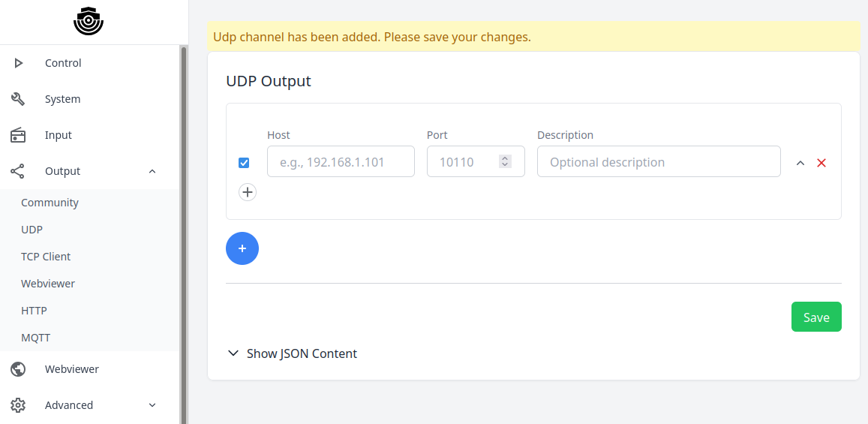The image size is (868, 424).
Task: Add new UDP channel blue plus button
Action: (242, 248)
